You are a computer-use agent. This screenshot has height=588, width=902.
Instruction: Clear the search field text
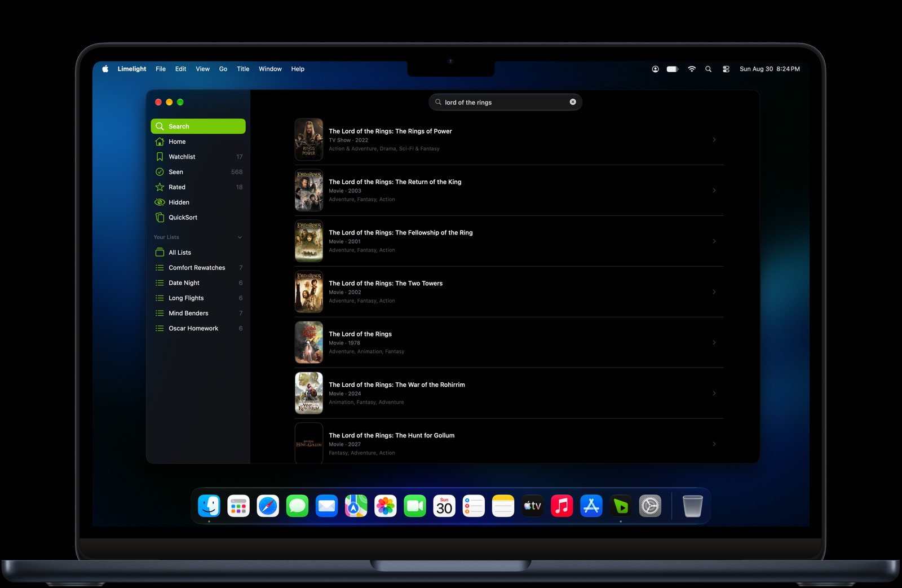tap(573, 102)
